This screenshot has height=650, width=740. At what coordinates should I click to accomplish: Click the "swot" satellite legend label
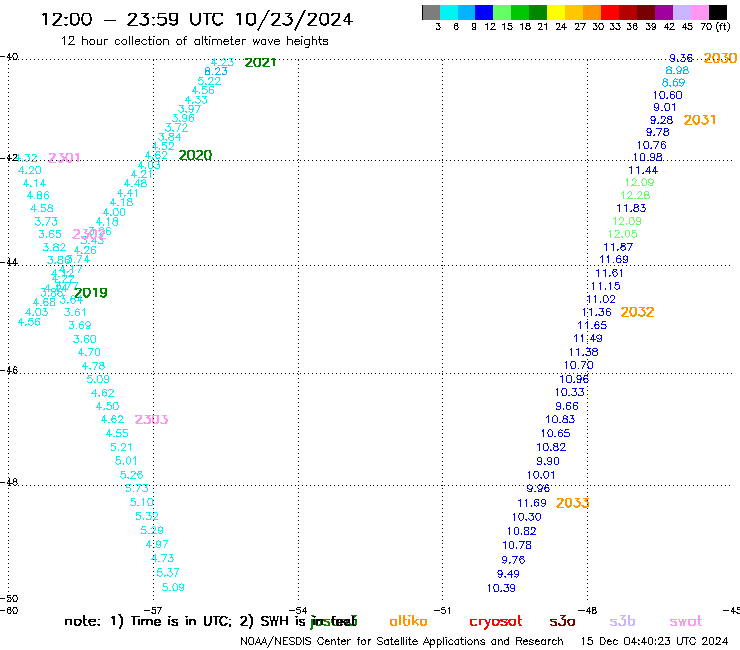[686, 621]
